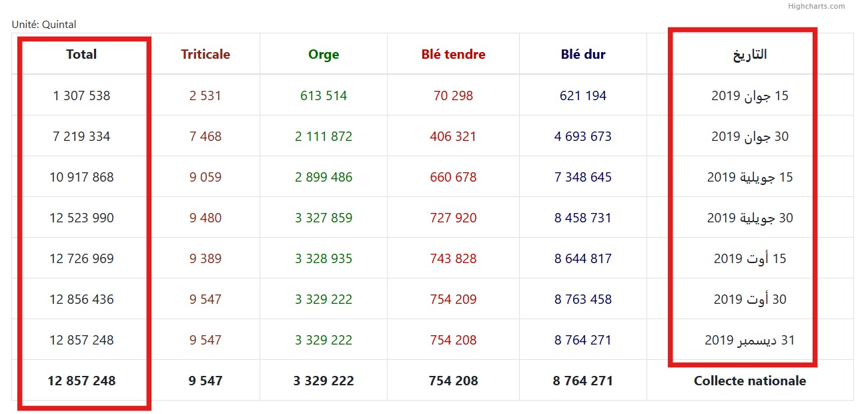Select the Triticale column header
The image size is (868, 414).
(x=205, y=55)
